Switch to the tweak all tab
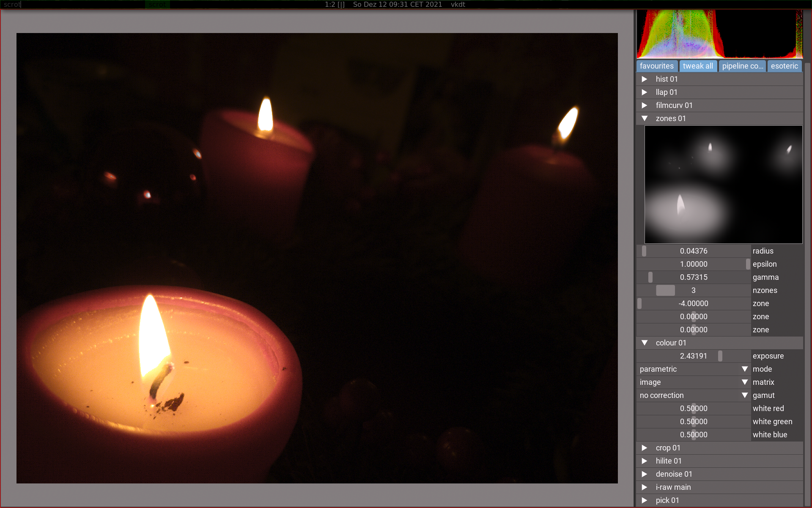 click(698, 66)
